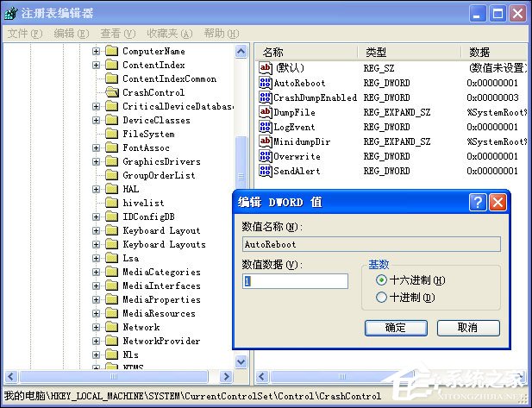The height and width of the screenshot is (408, 532).
Task: Click tree pane scroll up arrow
Action: pos(241,52)
